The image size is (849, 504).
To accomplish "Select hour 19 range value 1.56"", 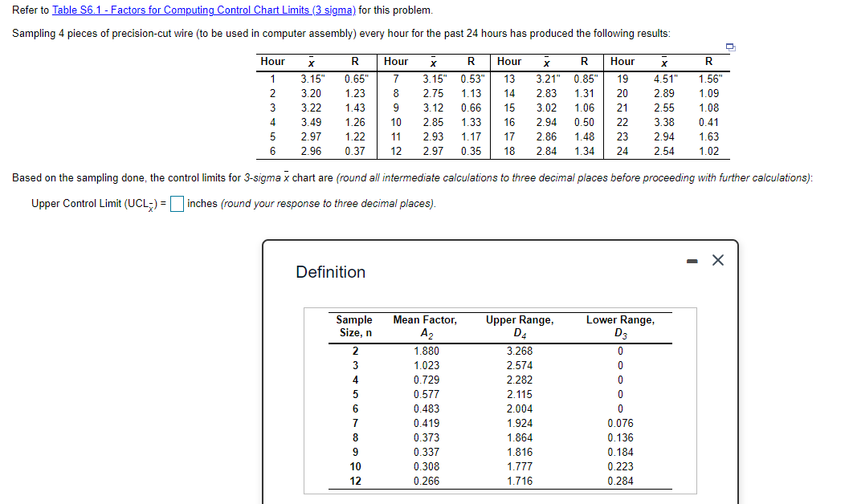I will pos(710,79).
